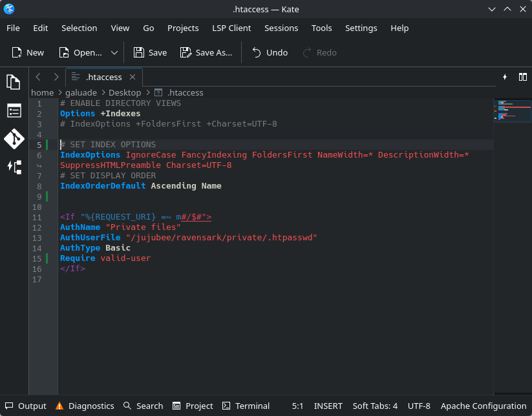Toggle the Diagnostics panel

85,406
